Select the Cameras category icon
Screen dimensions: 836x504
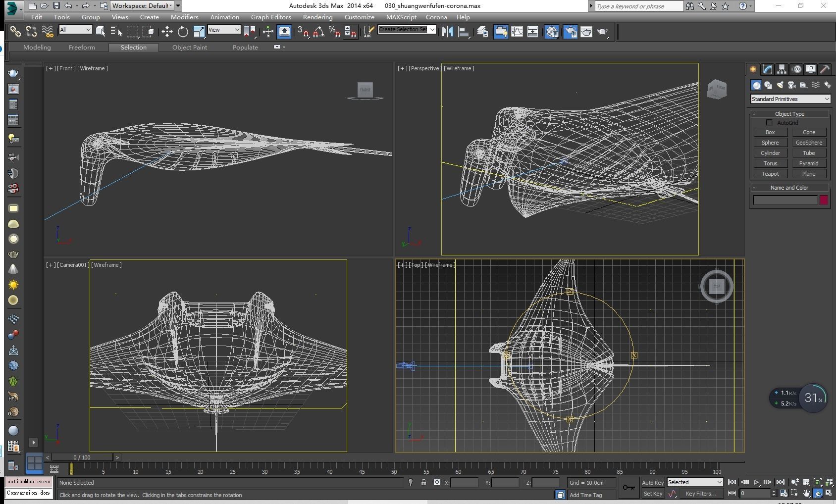791,85
